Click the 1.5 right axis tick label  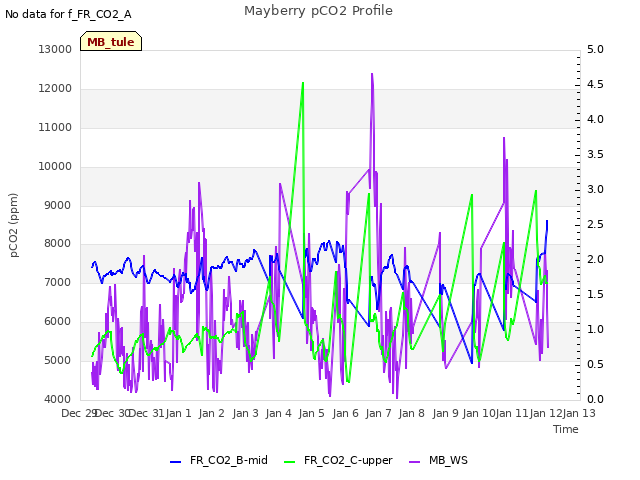(595, 295)
